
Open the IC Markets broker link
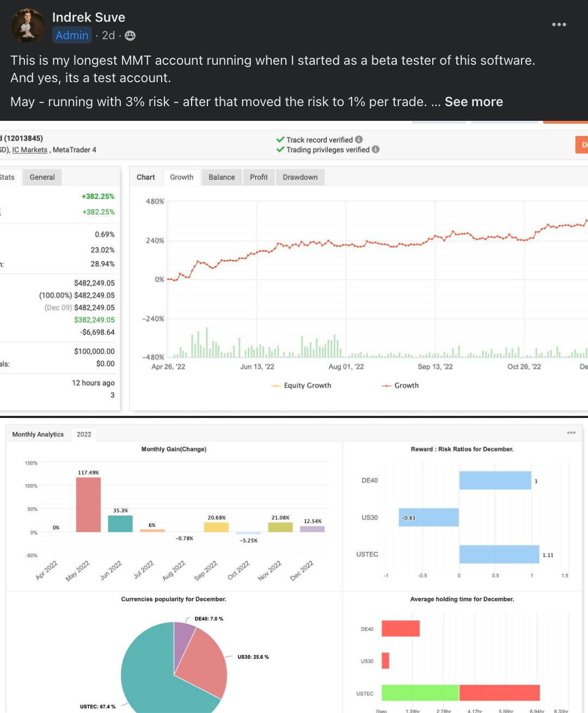29,150
